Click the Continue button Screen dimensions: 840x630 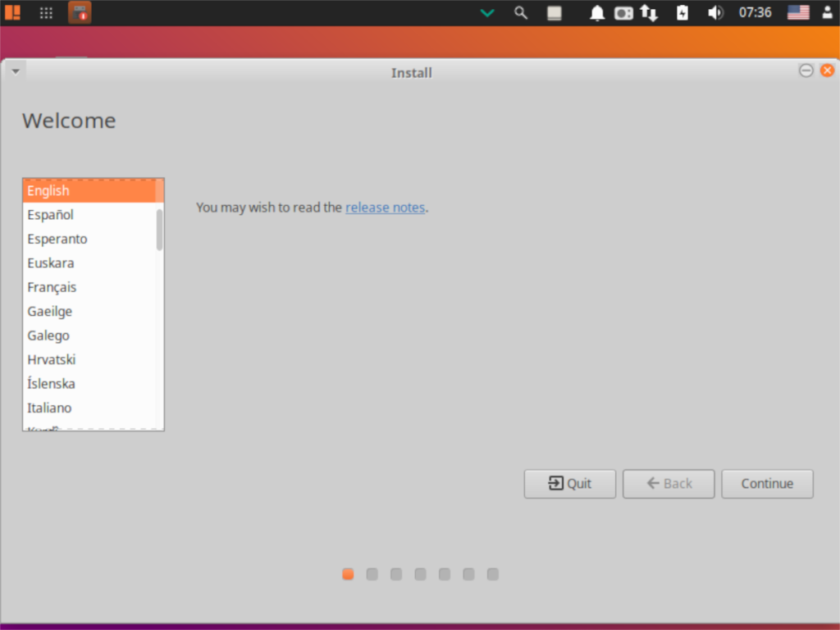point(766,483)
